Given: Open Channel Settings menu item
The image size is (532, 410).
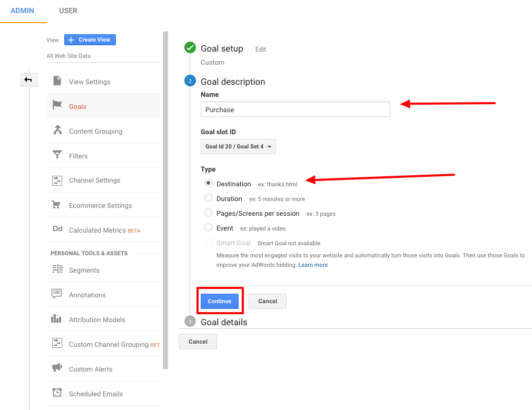Looking at the screenshot, I should [x=103, y=181].
